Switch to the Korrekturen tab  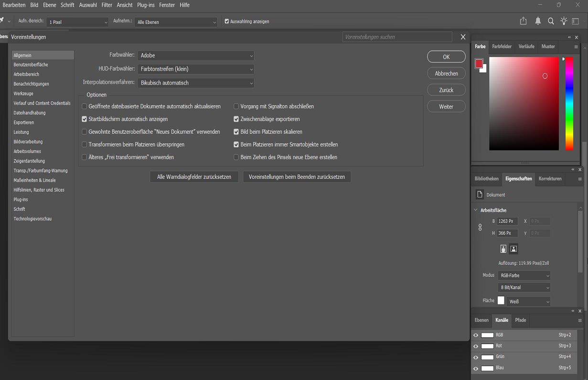(550, 179)
